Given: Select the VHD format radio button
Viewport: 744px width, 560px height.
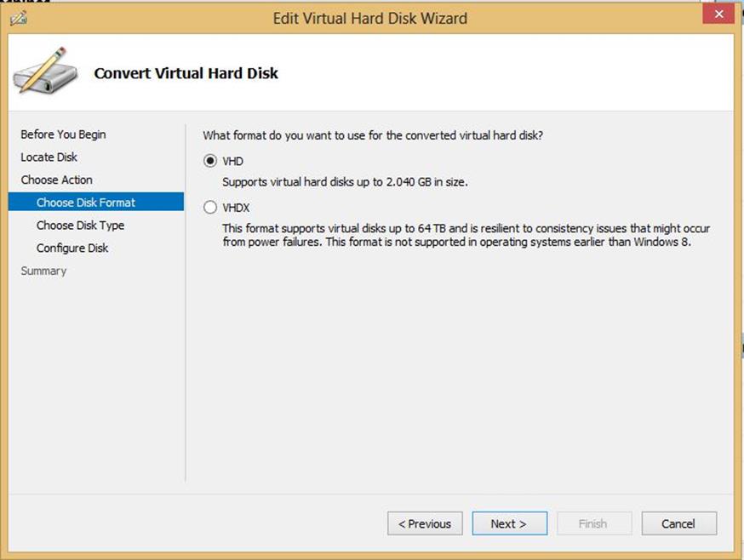Looking at the screenshot, I should (x=210, y=161).
